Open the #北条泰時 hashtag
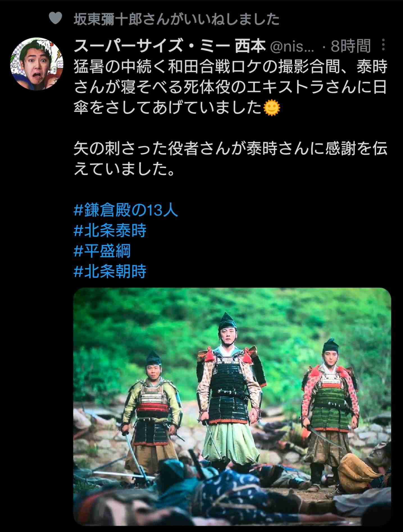This screenshot has height=532, width=403. pos(110,230)
